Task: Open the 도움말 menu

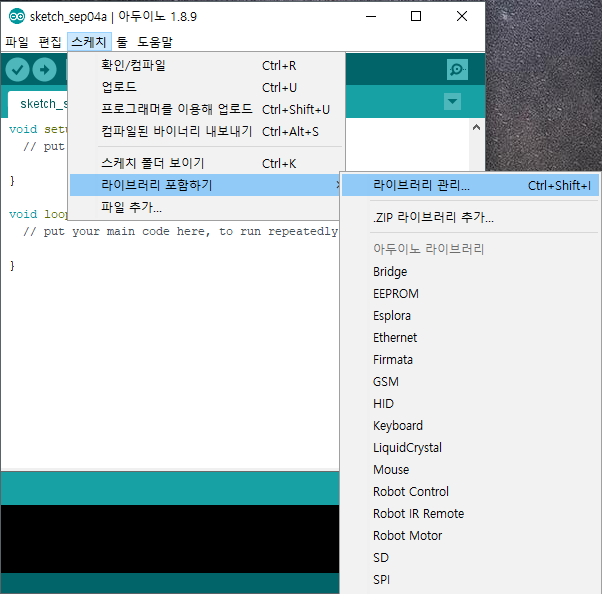Action: pyautogui.click(x=155, y=42)
